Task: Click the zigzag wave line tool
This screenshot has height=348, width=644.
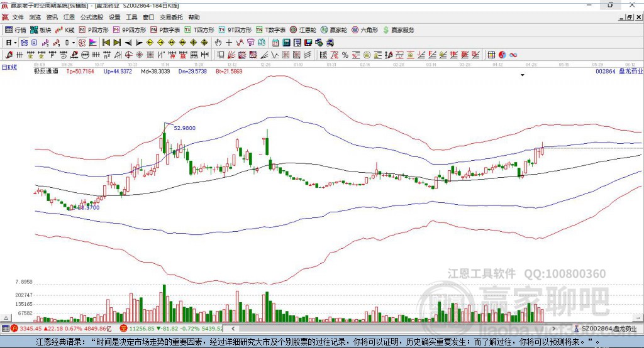Action: [x=275, y=55]
